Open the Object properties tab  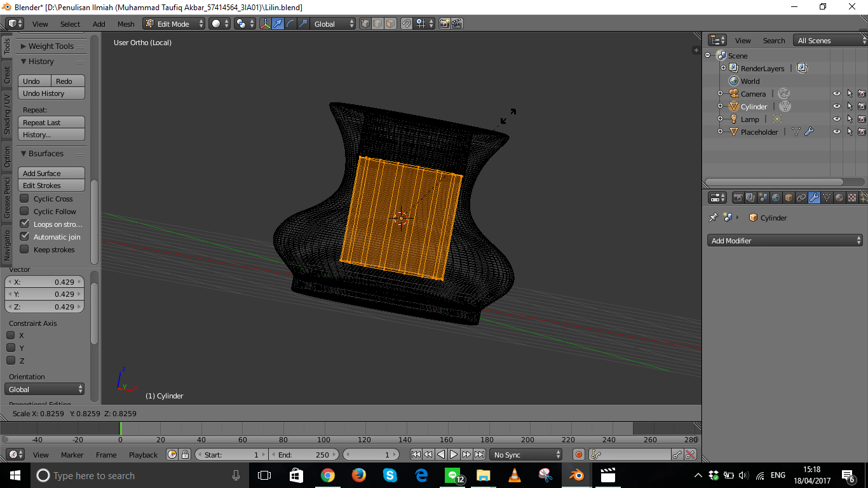click(x=789, y=198)
